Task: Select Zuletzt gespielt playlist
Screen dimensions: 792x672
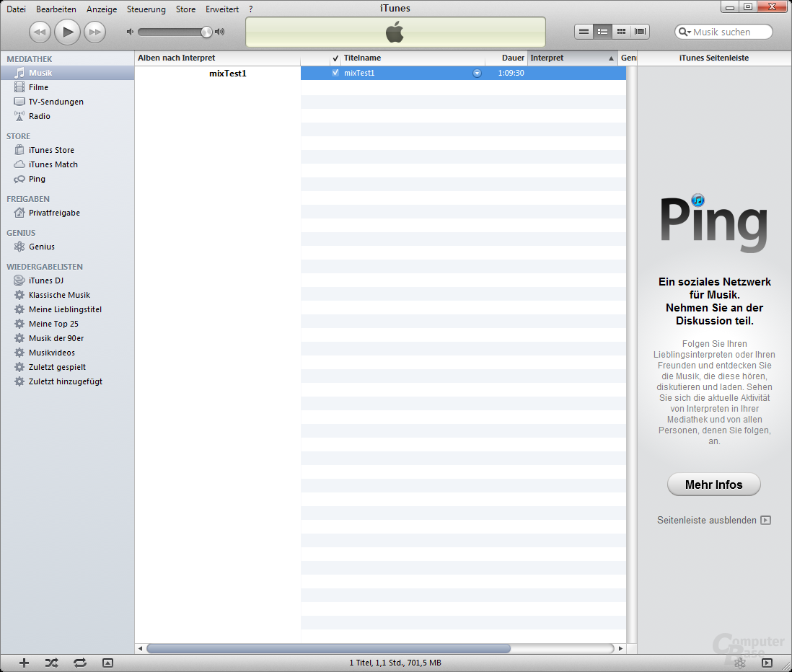Action: click(x=67, y=367)
